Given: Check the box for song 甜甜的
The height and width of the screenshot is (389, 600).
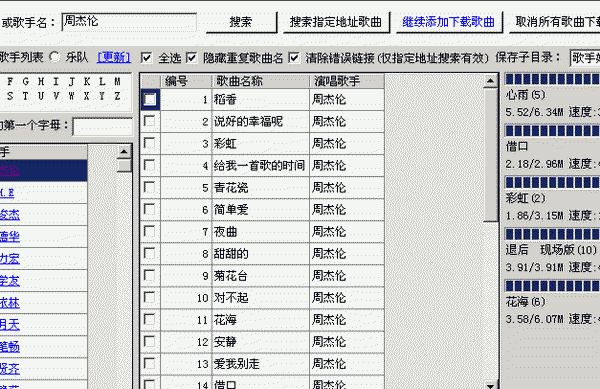Looking at the screenshot, I should pyautogui.click(x=150, y=253).
